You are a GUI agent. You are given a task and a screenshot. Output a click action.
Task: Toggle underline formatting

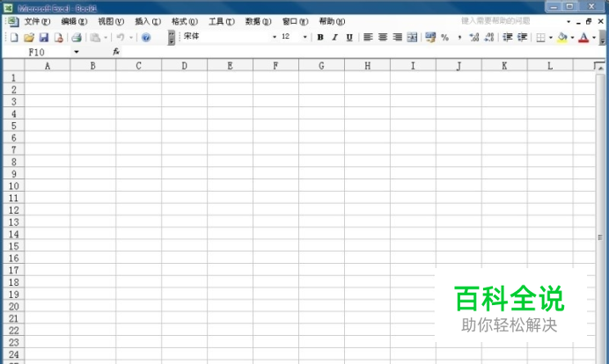click(x=349, y=37)
